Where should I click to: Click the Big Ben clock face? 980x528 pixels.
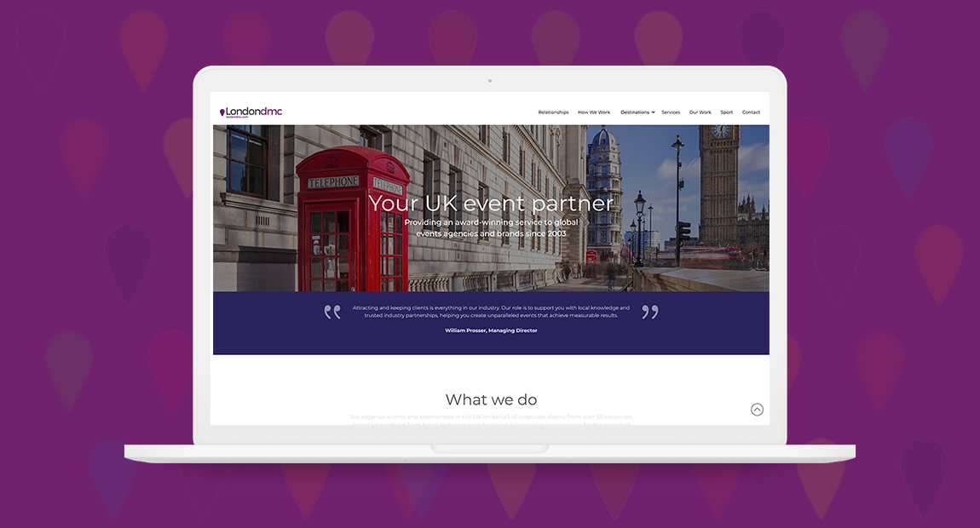coord(721,131)
